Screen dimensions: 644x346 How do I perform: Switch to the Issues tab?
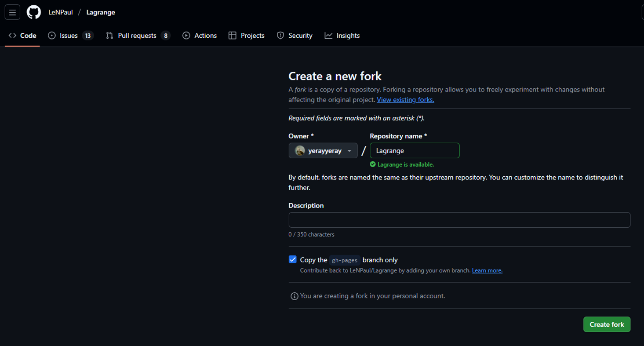[x=68, y=35]
